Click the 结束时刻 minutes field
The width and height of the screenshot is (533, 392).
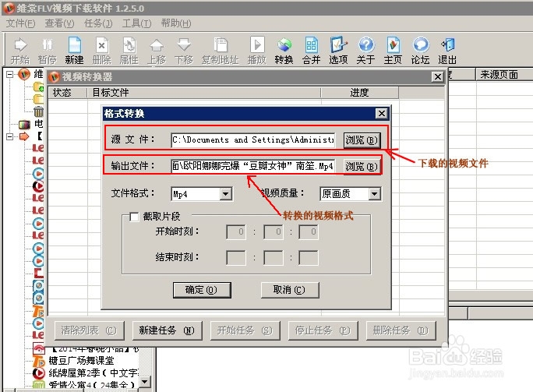[x=274, y=258]
